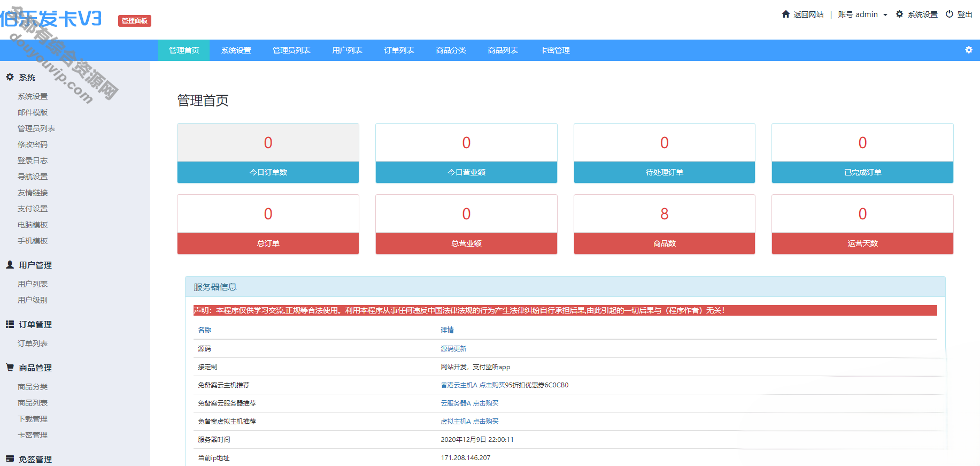This screenshot has width=980, height=466.
Task: Click the home icon beside 返回网站
Action: coord(785,14)
